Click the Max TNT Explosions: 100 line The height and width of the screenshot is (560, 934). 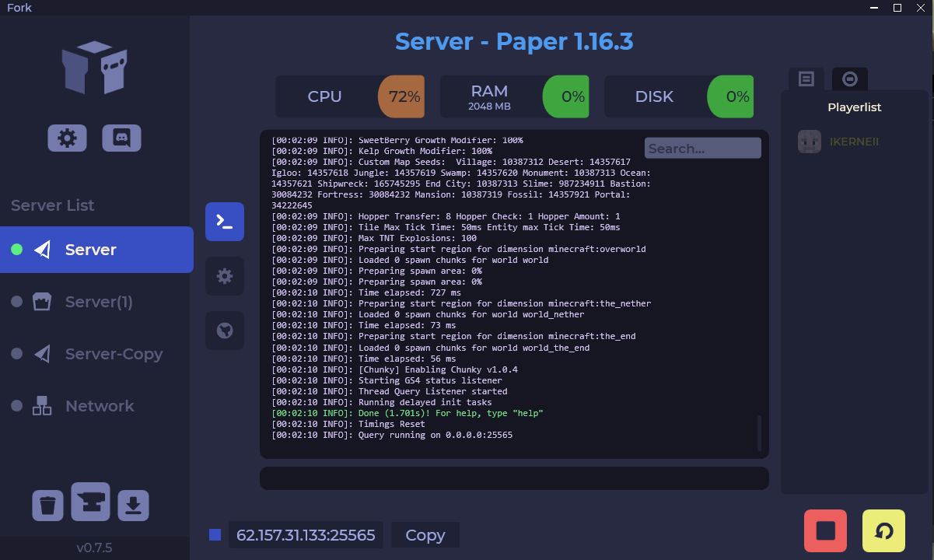point(374,238)
